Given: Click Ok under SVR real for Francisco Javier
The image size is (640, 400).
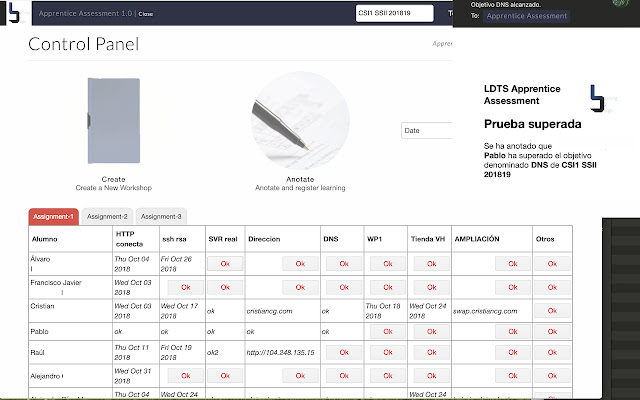Looking at the screenshot, I should [225, 287].
